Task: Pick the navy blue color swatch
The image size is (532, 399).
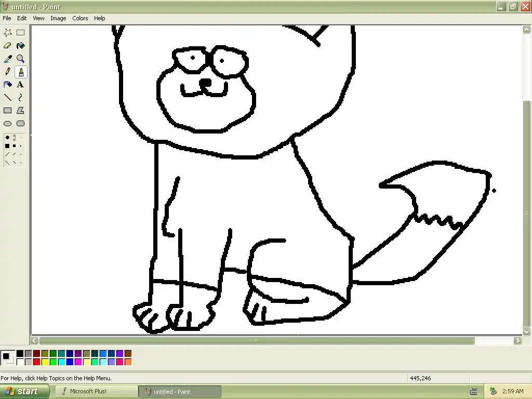Action: point(70,354)
